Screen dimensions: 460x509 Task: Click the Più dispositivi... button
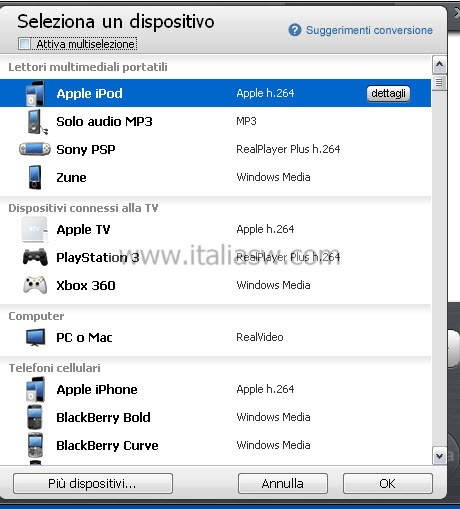93,483
